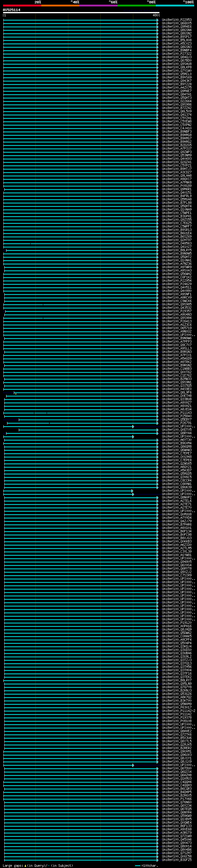
Task: Select the UniRef100_Q3I5Q5 label
Action: 176,386
